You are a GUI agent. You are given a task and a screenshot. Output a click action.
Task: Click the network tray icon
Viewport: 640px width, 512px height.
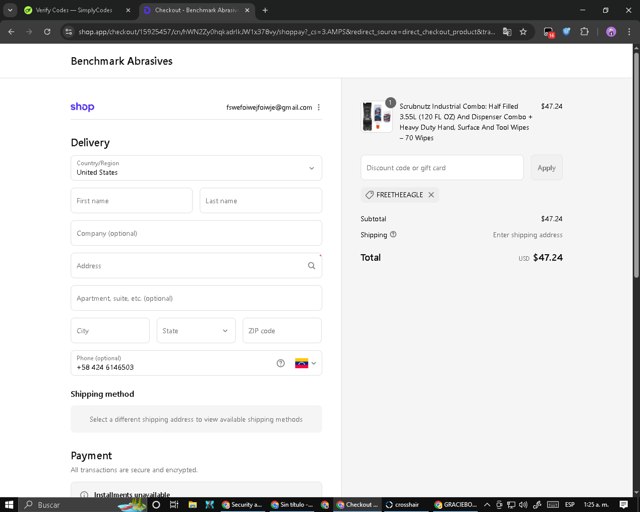tap(511, 505)
